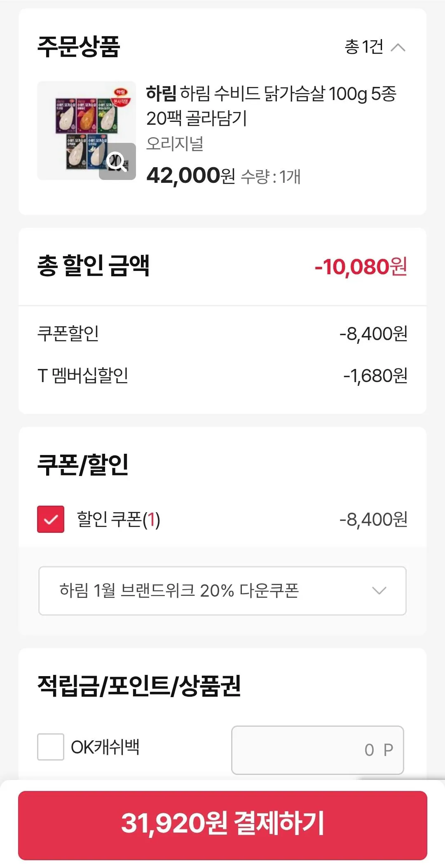Viewport: 445px width, 868px height.
Task: Tap the magnifier icon on product image
Action: (x=117, y=161)
